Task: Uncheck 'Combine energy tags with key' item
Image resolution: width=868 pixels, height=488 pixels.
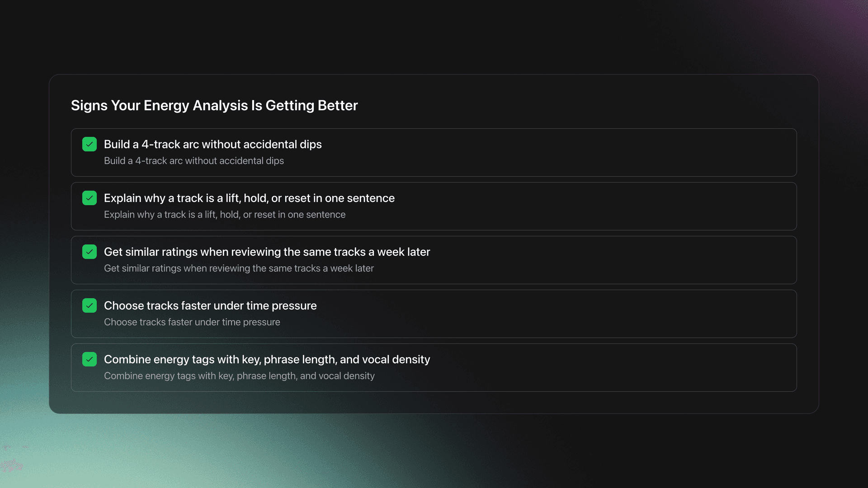Action: [89, 359]
